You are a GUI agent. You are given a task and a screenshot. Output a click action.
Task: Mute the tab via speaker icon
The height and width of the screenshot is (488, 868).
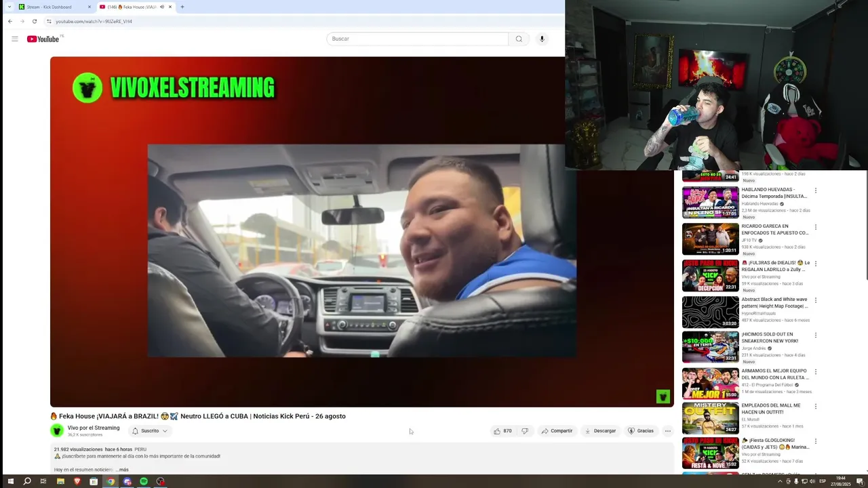pos(161,7)
